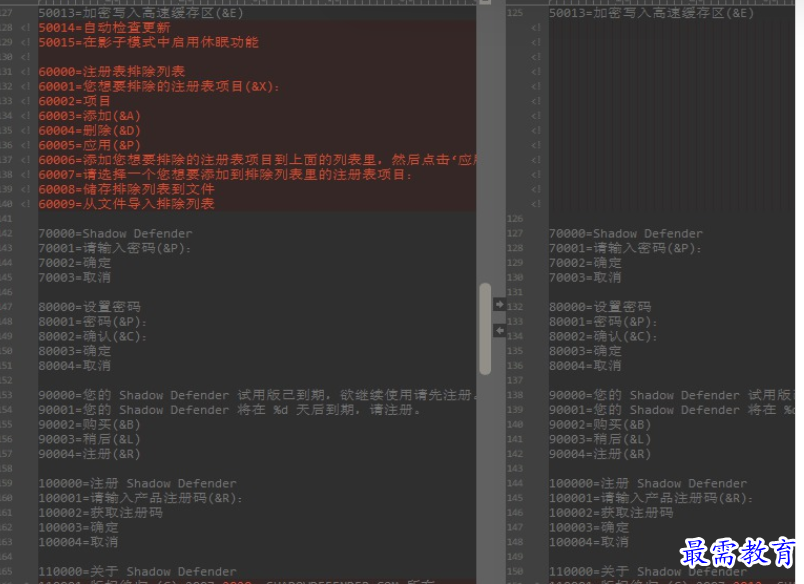The image size is (804, 584).
Task: Click empty missing-lines block in right pane
Action: [671, 116]
